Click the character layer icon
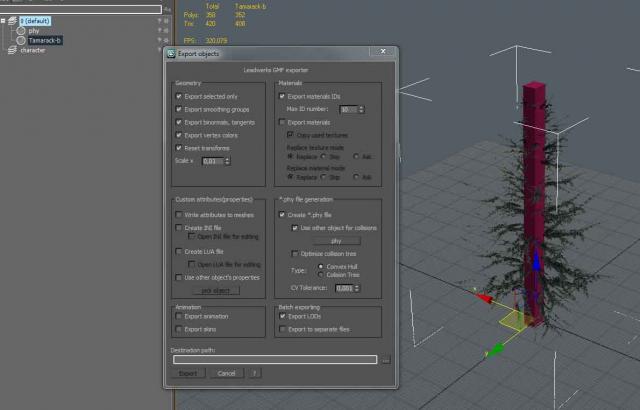This screenshot has height=410, width=640. click(x=13, y=50)
